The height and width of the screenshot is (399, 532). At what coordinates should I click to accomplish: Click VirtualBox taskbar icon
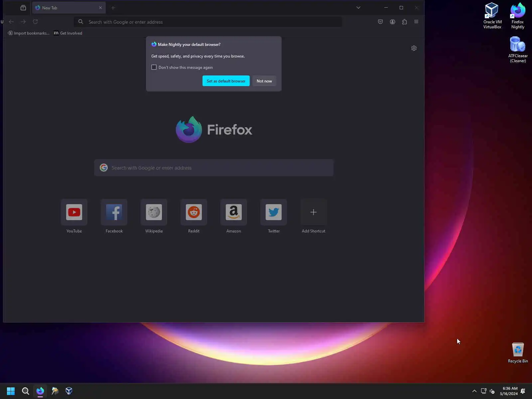(x=69, y=391)
